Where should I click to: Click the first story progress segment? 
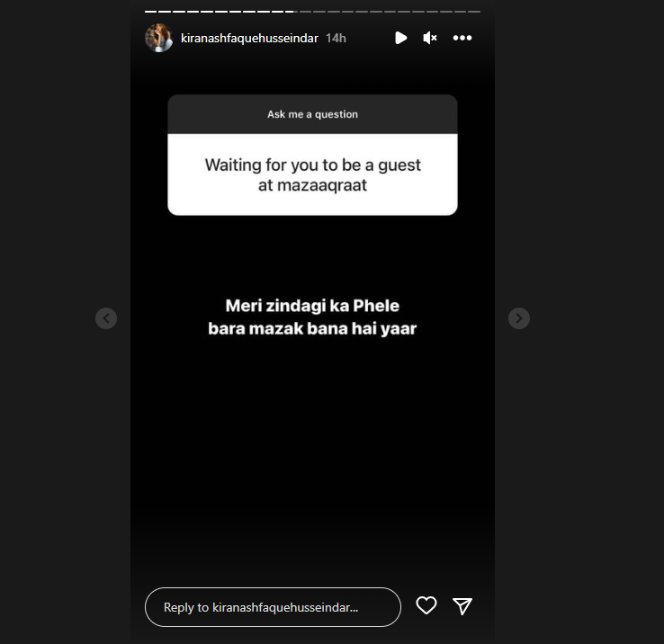(151, 12)
